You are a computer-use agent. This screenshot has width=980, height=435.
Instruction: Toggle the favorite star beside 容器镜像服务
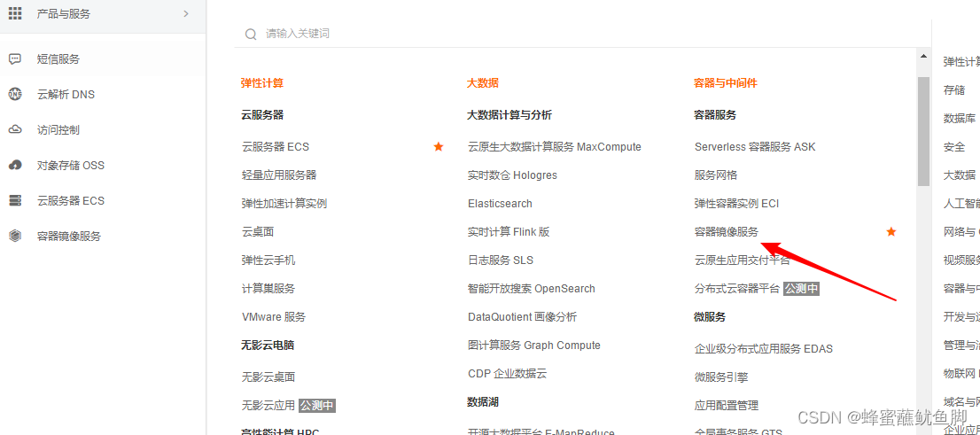pyautogui.click(x=891, y=232)
